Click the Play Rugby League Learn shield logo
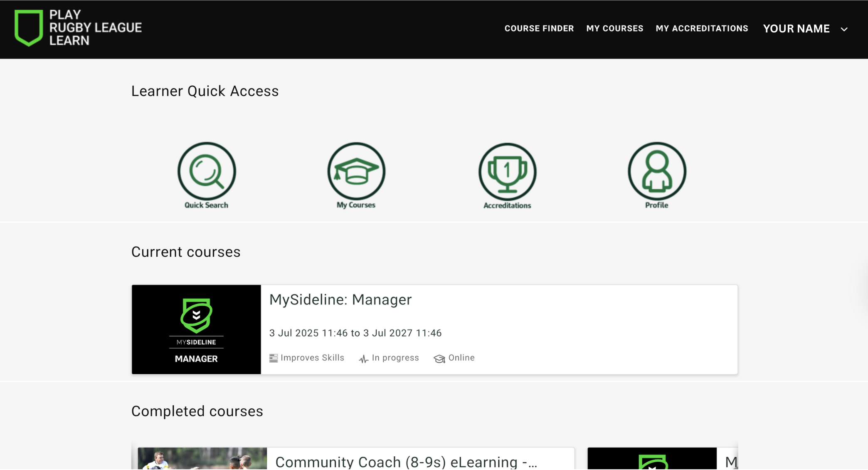The image size is (868, 470). 29,28
